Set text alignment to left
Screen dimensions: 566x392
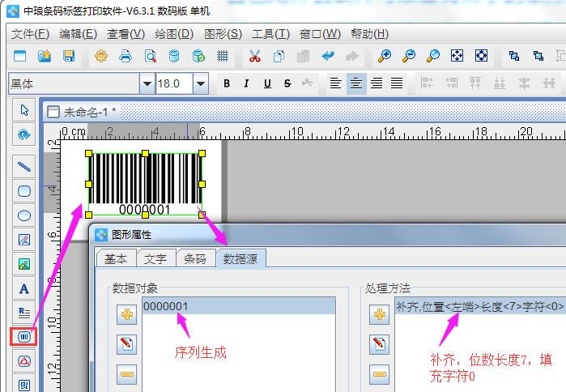(336, 83)
